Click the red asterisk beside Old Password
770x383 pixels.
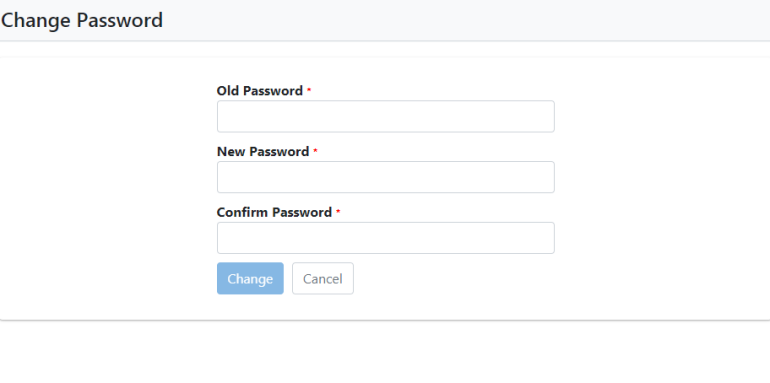tap(309, 90)
